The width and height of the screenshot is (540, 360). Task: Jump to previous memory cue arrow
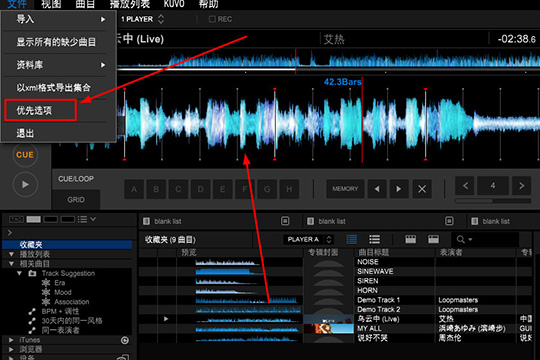pos(377,189)
